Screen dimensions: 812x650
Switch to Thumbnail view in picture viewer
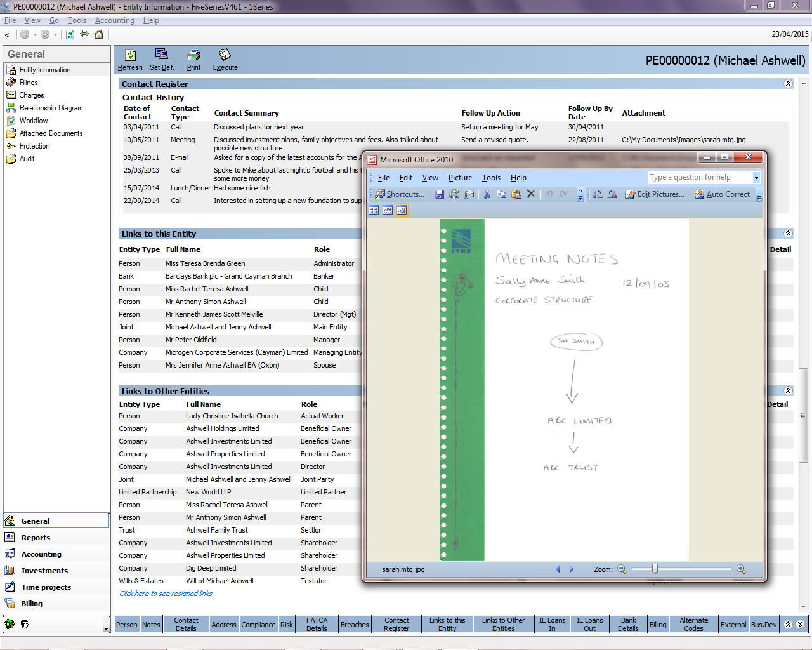click(374, 210)
